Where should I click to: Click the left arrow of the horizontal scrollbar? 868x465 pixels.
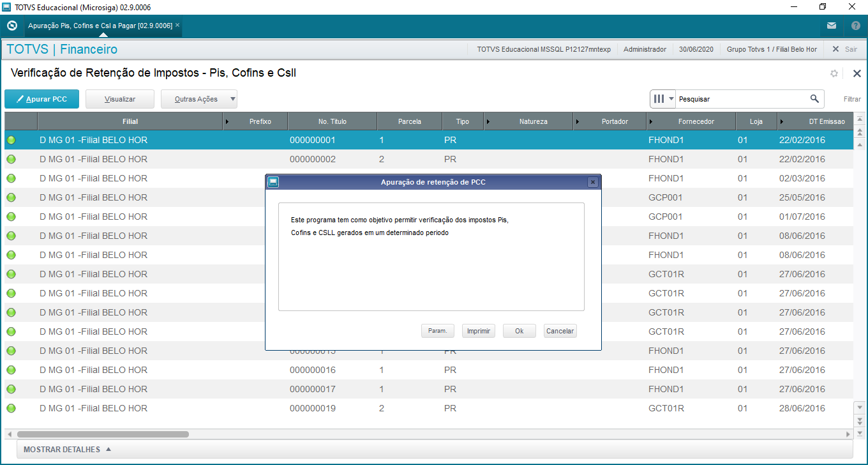[x=10, y=434]
